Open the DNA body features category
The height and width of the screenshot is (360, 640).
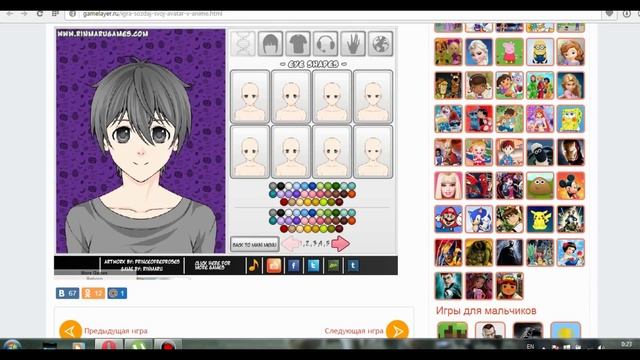coord(243,44)
